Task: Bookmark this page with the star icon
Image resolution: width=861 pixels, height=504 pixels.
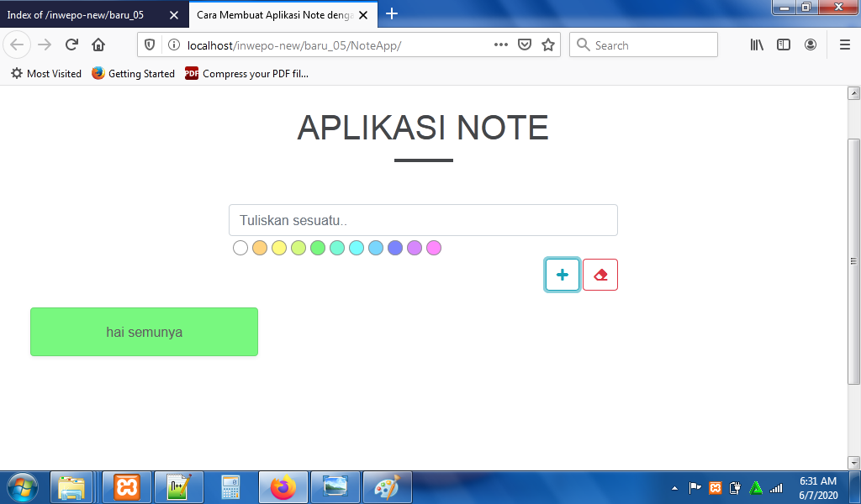Action: point(548,45)
